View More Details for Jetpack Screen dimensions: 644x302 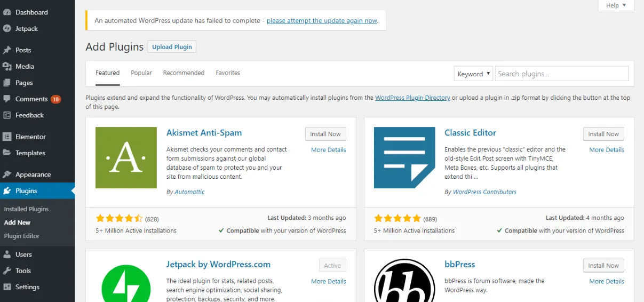point(329,281)
